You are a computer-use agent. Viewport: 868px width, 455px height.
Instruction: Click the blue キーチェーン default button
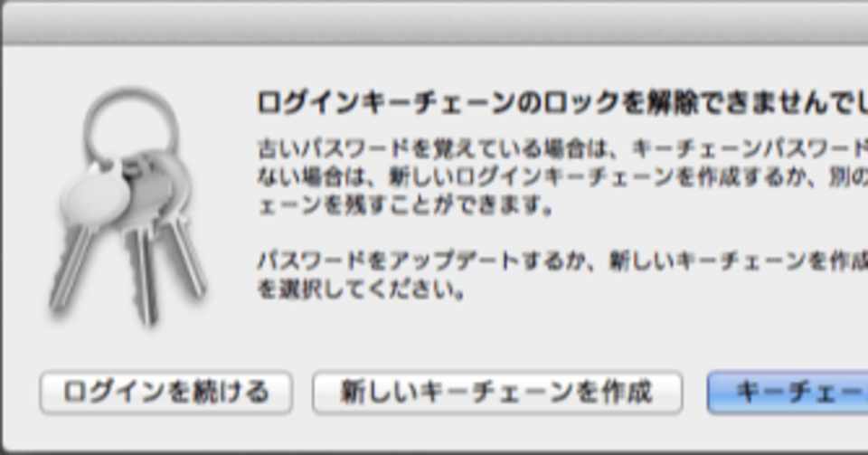click(x=788, y=393)
